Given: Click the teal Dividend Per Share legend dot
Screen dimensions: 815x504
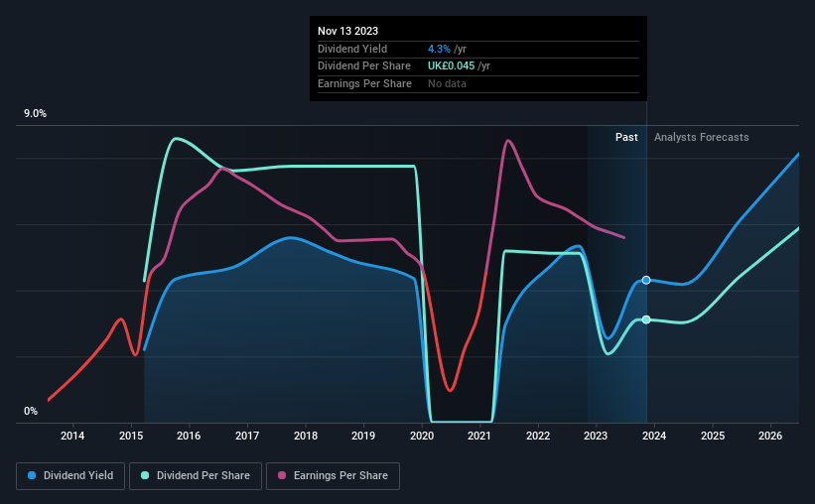Looking at the screenshot, I should (x=145, y=475).
